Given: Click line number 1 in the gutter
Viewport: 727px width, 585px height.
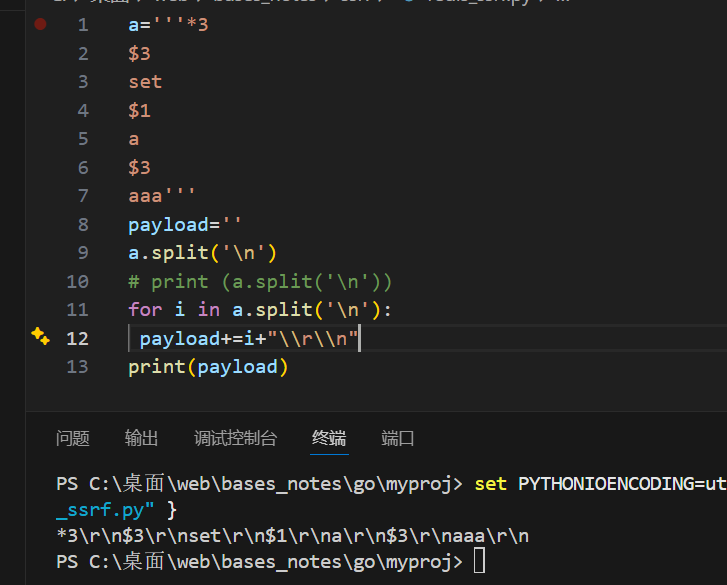Looking at the screenshot, I should coord(83,25).
